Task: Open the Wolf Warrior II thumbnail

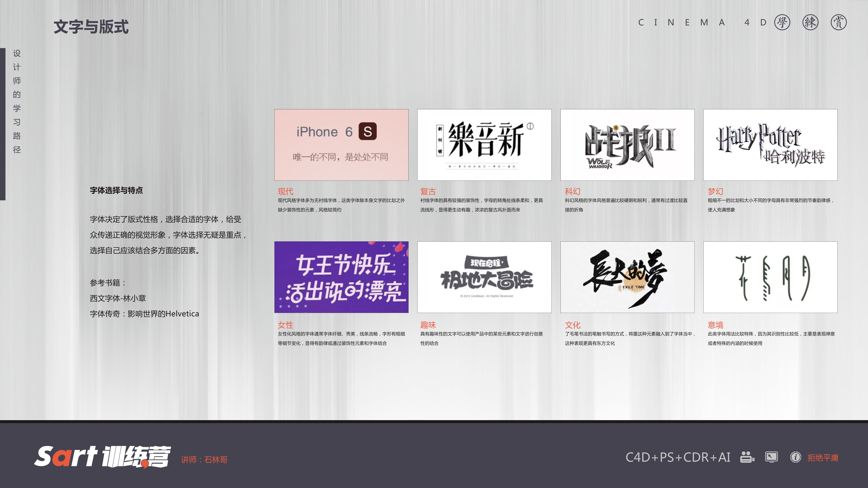Action: [627, 145]
